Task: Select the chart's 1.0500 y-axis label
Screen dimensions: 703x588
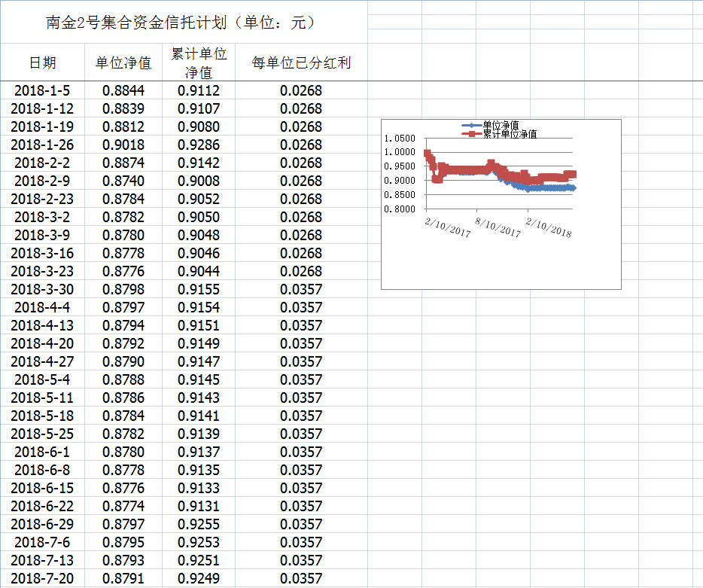Action: tap(399, 139)
